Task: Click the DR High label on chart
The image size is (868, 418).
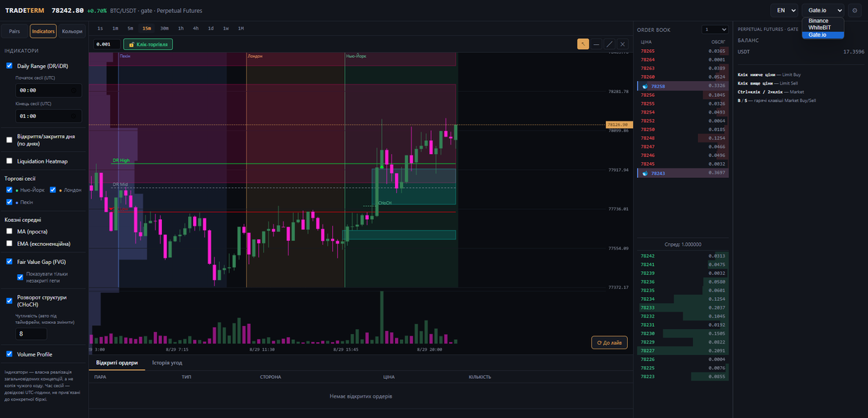Action: click(121, 161)
